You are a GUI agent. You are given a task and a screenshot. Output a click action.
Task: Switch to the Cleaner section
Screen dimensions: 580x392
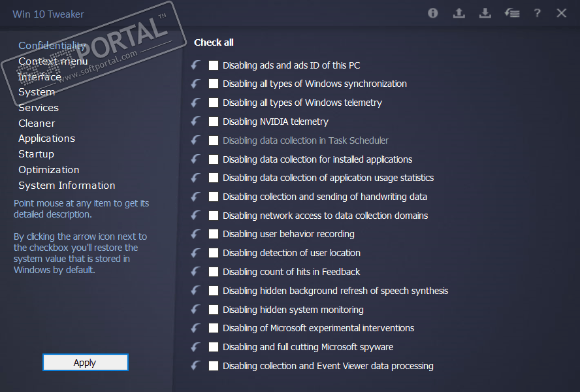(x=37, y=123)
